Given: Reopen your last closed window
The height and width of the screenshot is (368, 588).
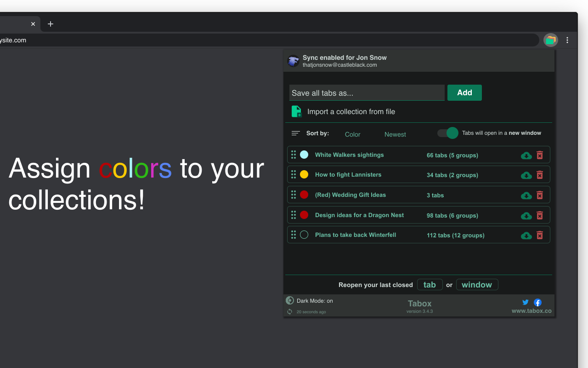Looking at the screenshot, I should 477,284.
